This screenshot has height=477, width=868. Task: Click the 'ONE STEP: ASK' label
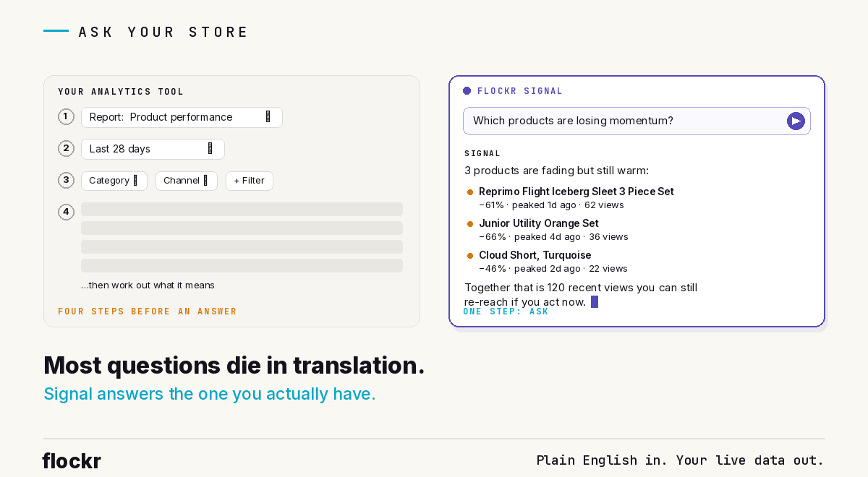(x=506, y=311)
